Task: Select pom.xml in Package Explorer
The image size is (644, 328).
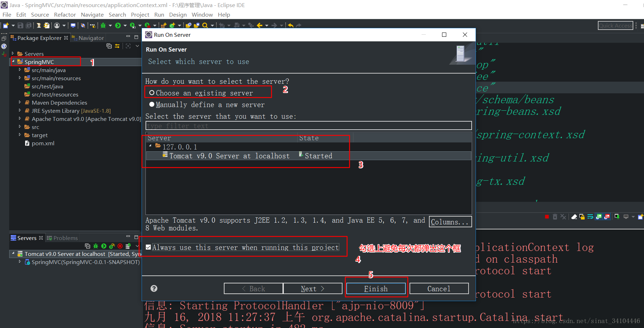Action: 40,143
